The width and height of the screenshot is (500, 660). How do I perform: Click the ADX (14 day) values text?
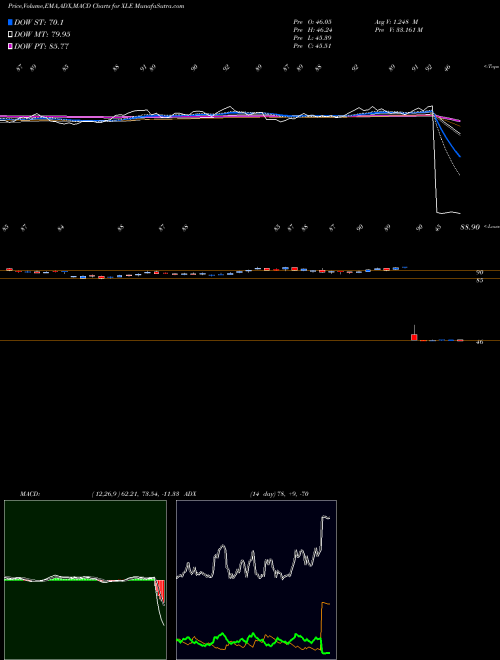(x=279, y=494)
